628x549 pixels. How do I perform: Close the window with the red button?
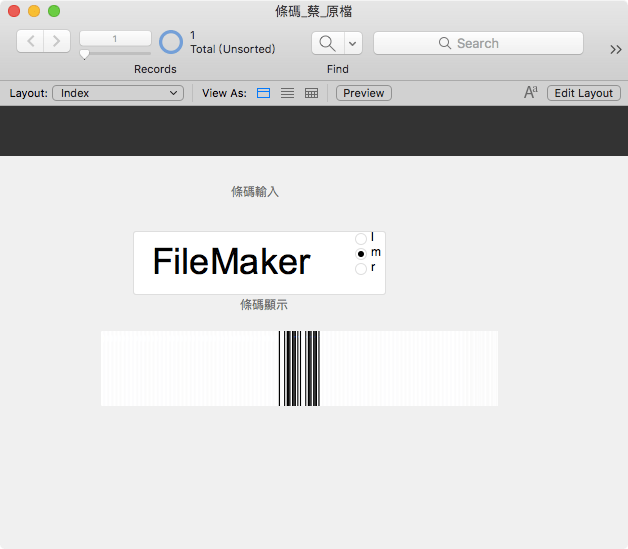click(x=14, y=11)
